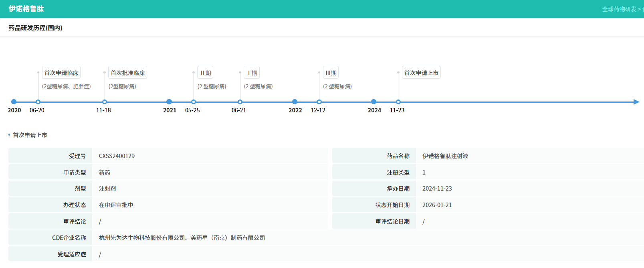Click the 12-12 timeline marker
This screenshot has width=644, height=268.
[319, 102]
